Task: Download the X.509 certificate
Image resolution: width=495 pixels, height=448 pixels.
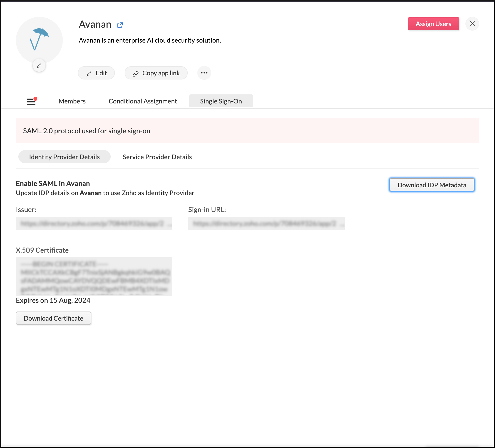Action: [53, 318]
